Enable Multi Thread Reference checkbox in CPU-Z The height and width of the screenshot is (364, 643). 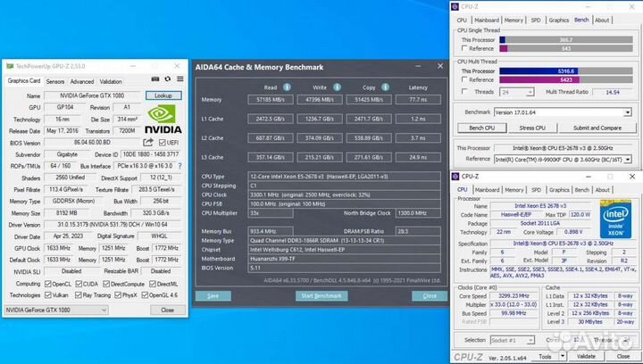(x=464, y=79)
